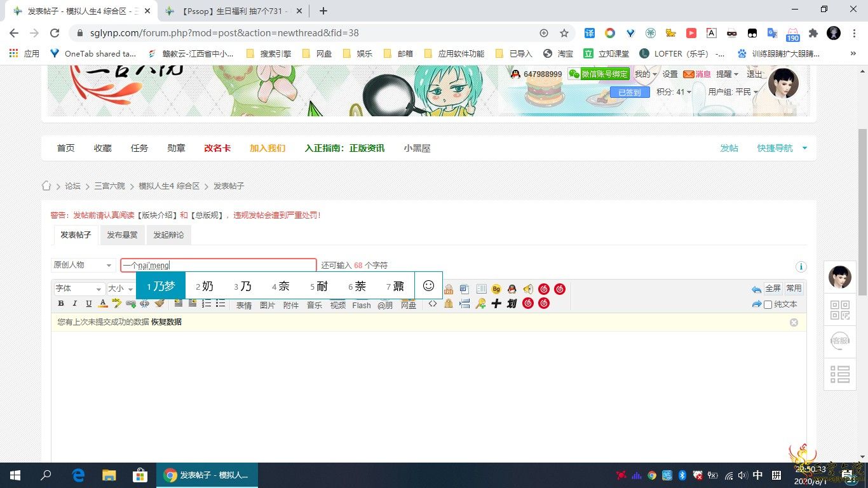Click the thread title input field
The width and height of the screenshot is (868, 488).
pos(219,265)
